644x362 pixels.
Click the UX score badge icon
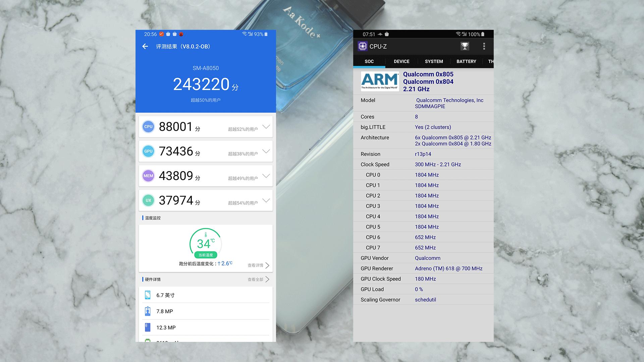pos(148,200)
